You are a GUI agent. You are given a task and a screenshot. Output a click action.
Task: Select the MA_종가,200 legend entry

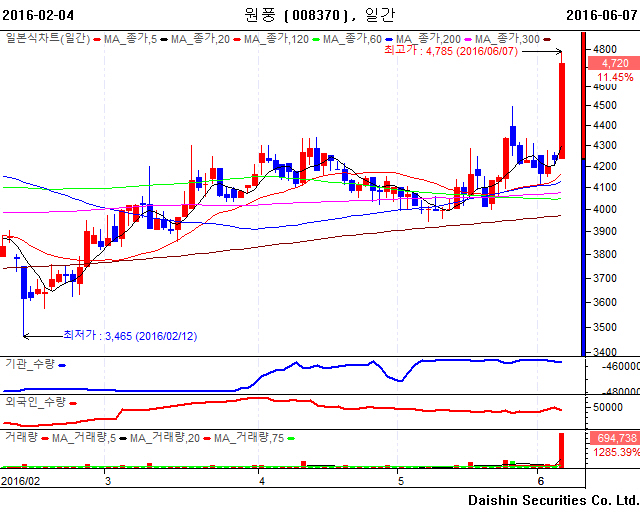(x=428, y=39)
